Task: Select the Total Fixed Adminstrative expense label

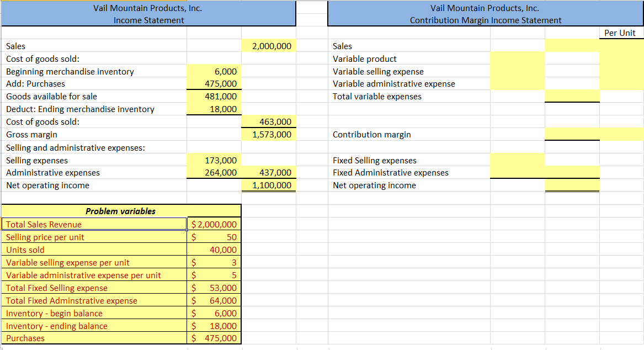Action: pos(94,301)
